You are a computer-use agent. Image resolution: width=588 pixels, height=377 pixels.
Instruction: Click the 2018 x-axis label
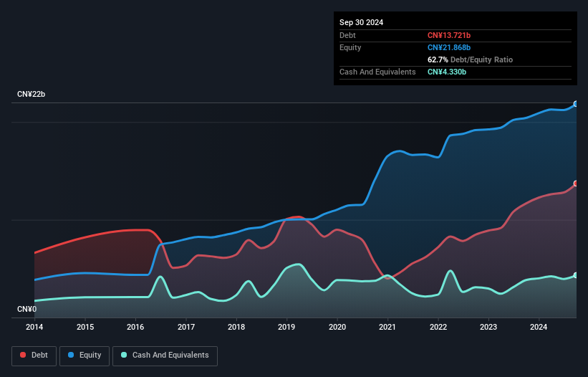coord(236,327)
